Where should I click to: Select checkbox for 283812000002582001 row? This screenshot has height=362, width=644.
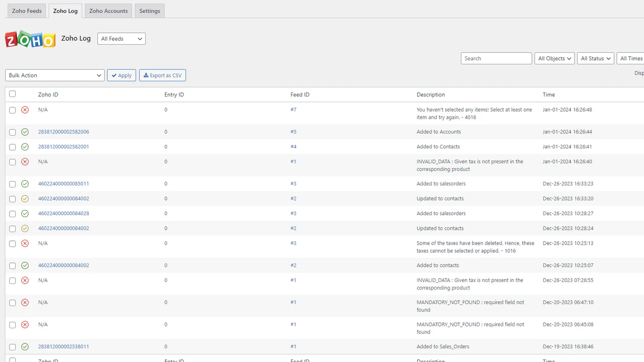point(13,147)
